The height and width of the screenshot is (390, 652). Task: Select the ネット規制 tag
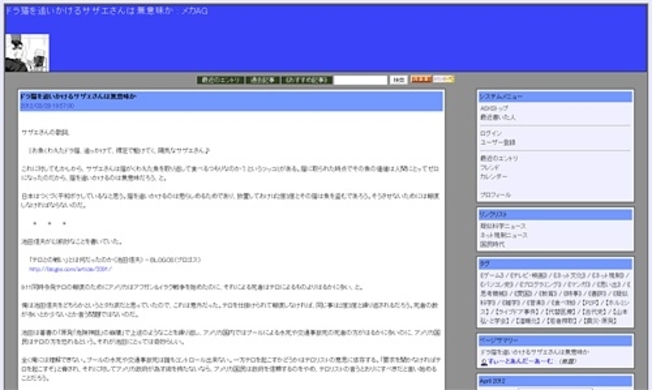click(x=608, y=276)
